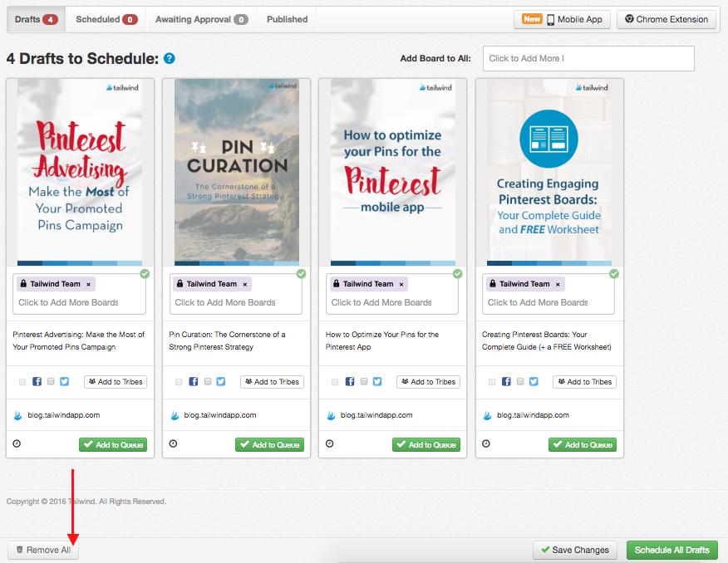Click the clock icon on Pinterest Advertising card
Viewport: 728px width, 563px height.
17,443
